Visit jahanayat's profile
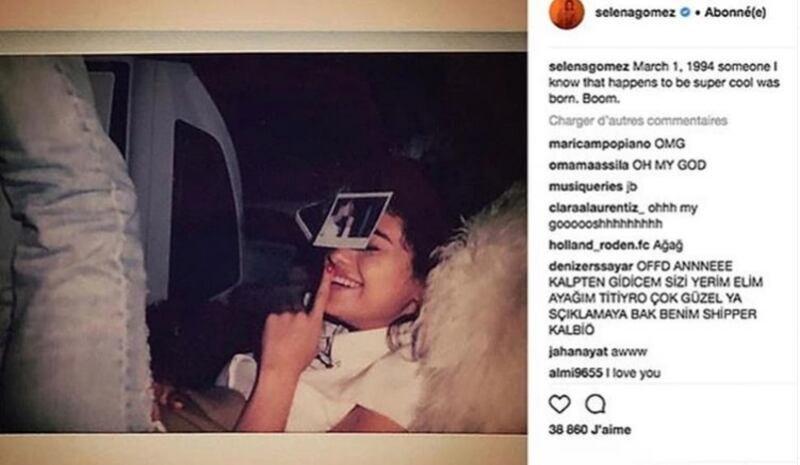The image size is (800, 465). tap(579, 352)
